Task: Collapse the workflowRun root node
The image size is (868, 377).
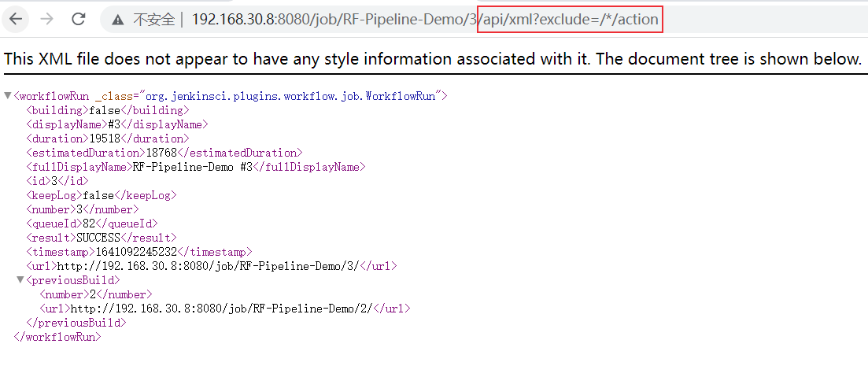Action: (8, 96)
